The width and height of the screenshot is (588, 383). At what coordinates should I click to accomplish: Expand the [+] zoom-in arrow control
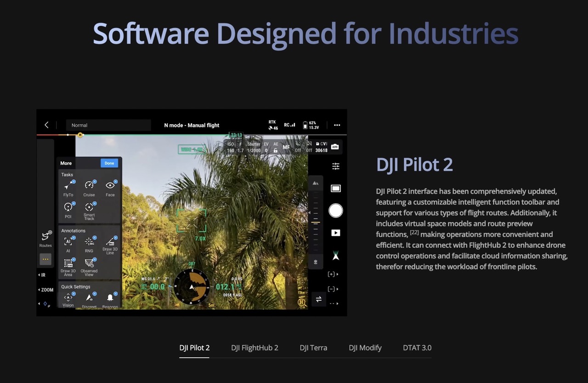(333, 274)
